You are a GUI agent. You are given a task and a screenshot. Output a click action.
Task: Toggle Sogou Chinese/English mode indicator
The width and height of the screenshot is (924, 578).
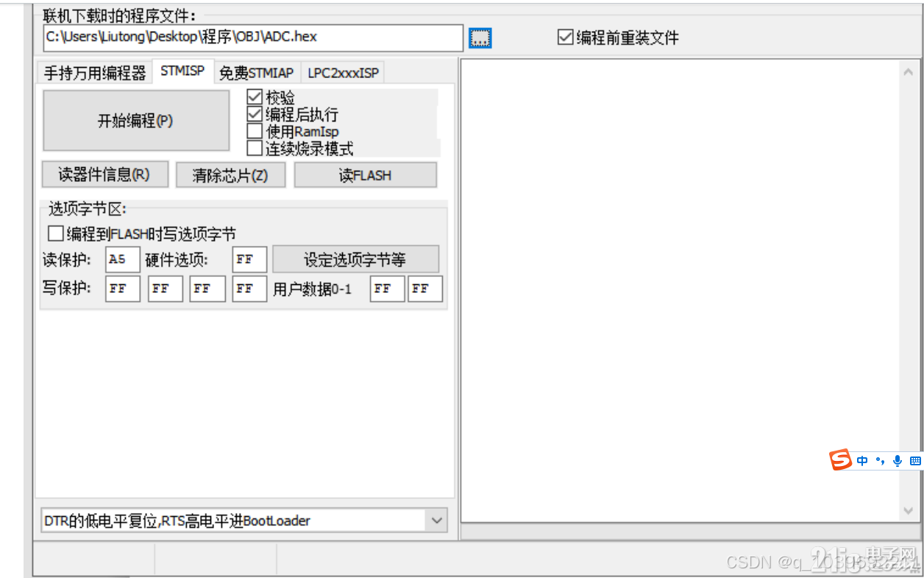tap(862, 461)
